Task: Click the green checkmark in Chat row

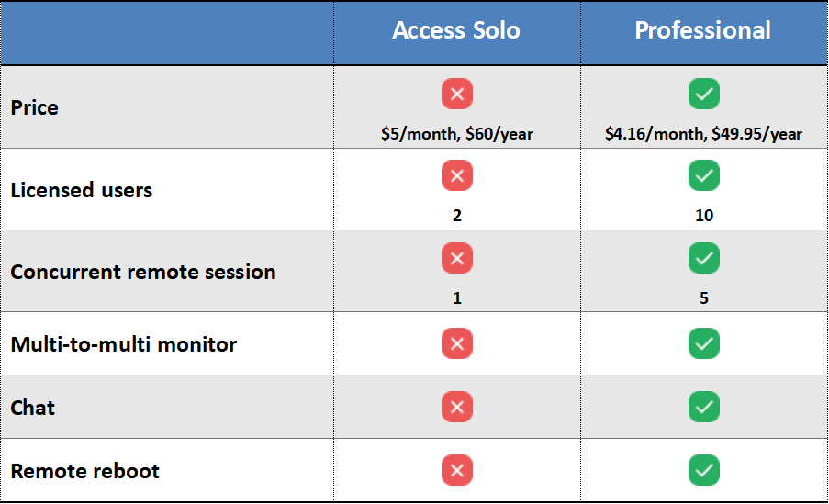Action: [x=704, y=407]
